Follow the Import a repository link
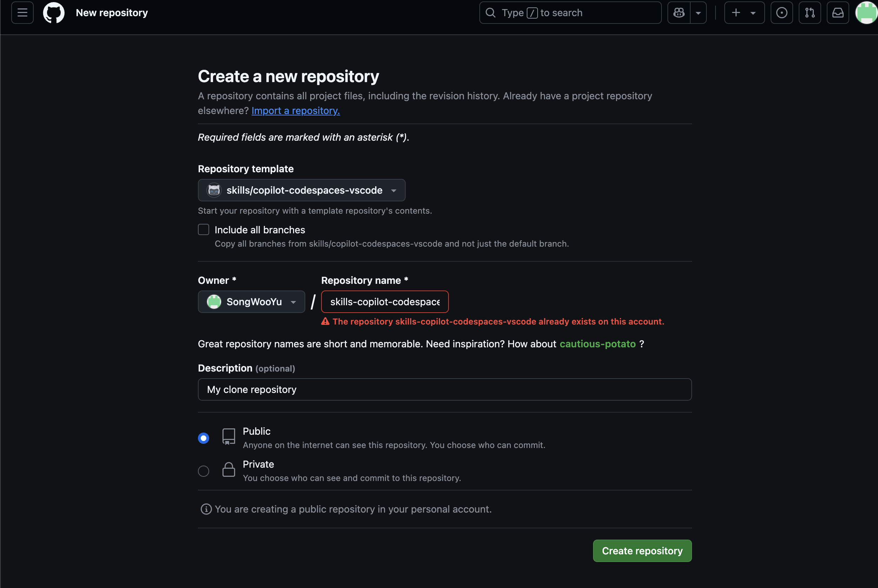This screenshot has width=878, height=588. pos(295,111)
